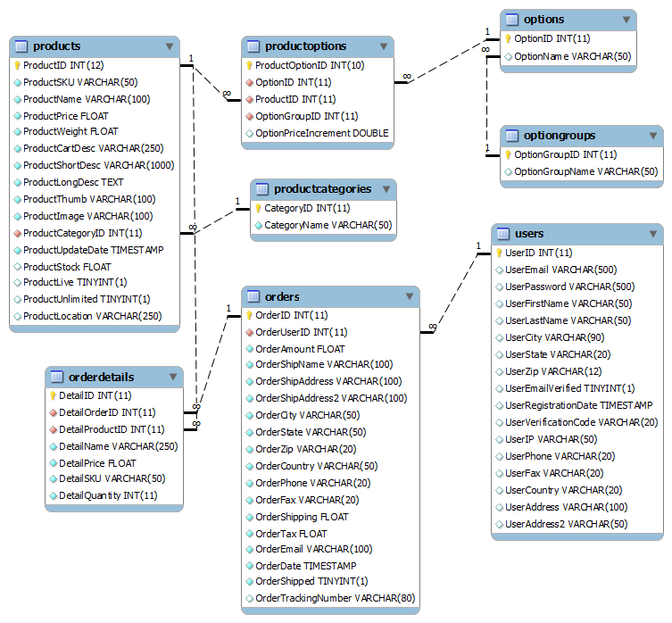672x623 pixels.
Task: Toggle the productoptions table collapse arrow
Action: (x=383, y=46)
